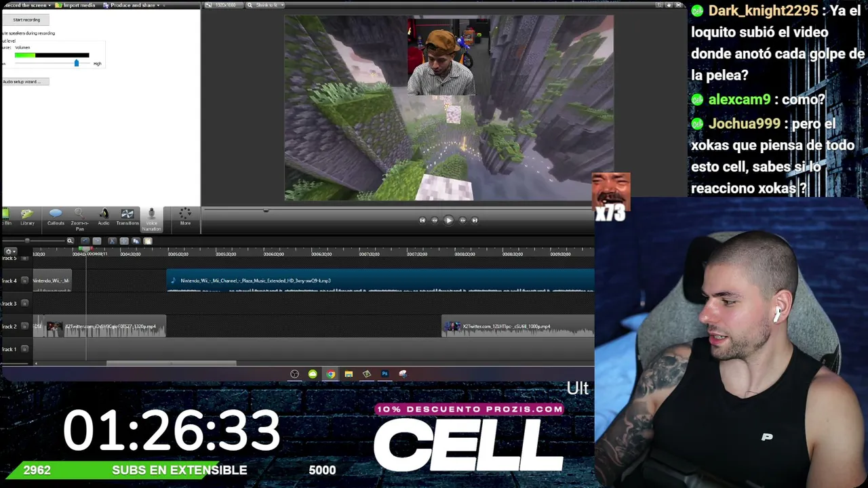The image size is (868, 488).
Task: Click the 00:05:00;00 timeline ruler mark
Action: click(x=178, y=254)
